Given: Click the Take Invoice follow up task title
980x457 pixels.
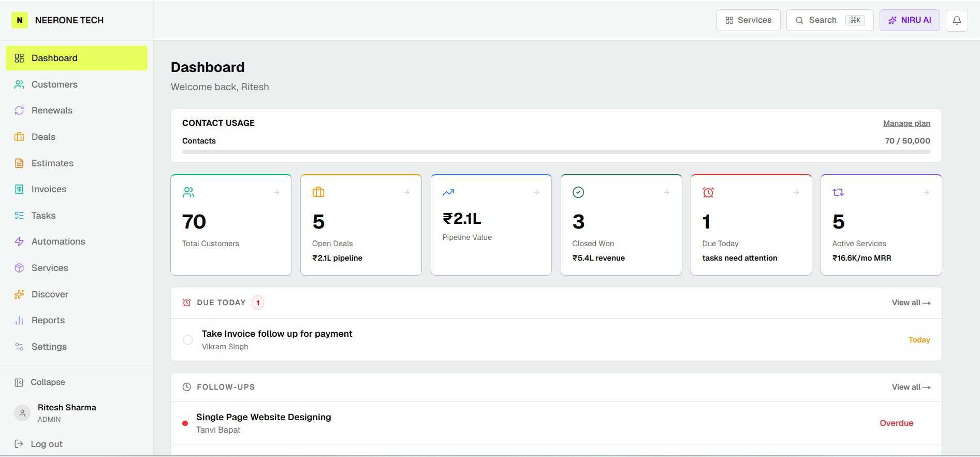Looking at the screenshot, I should [x=277, y=334].
